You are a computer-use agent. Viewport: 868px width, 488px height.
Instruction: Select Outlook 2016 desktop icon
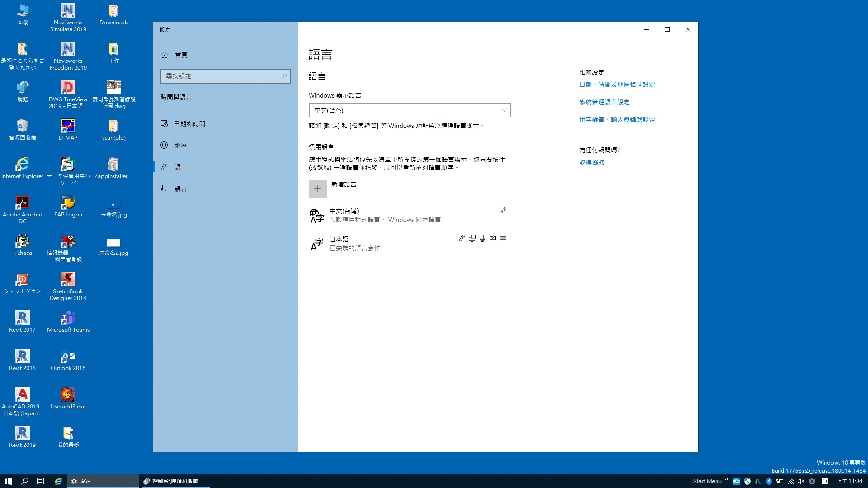[x=68, y=360]
